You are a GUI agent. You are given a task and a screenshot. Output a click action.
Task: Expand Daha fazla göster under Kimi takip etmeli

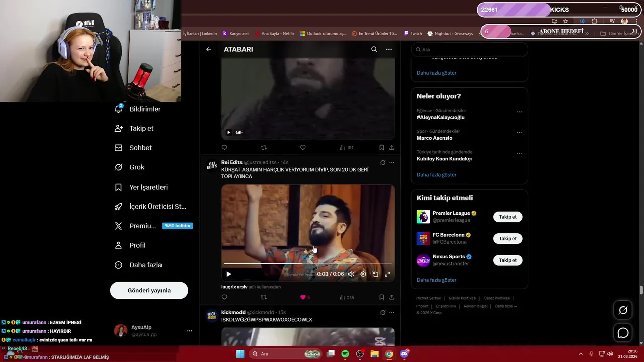(x=436, y=280)
